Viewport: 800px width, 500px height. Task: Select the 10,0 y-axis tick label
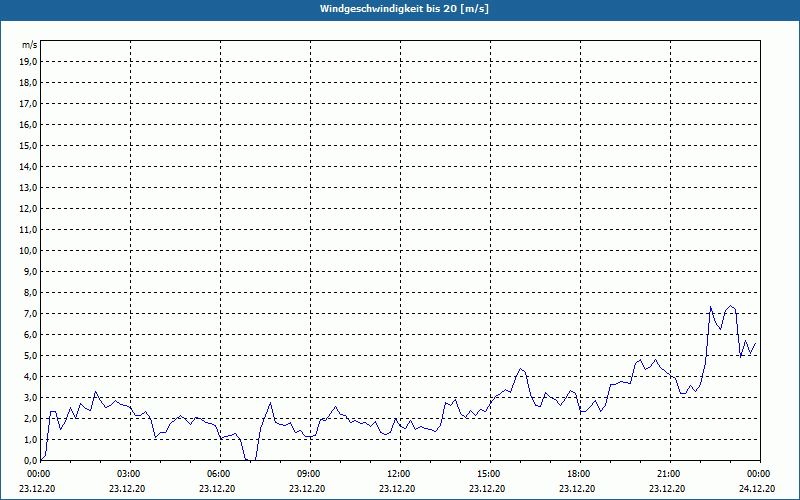click(x=28, y=250)
